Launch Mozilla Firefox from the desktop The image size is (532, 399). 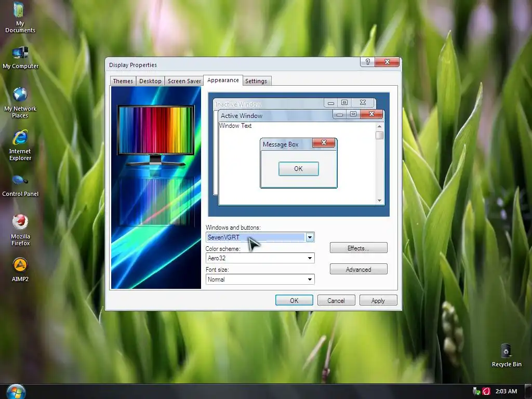tap(20, 230)
